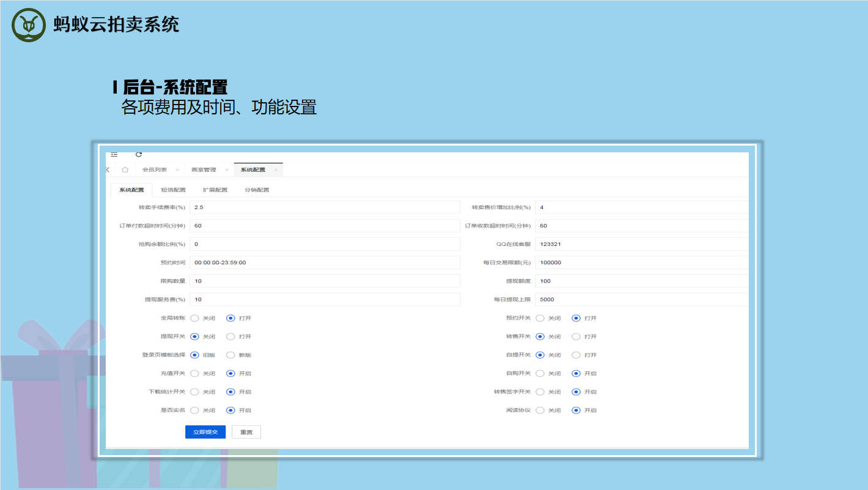Click the refresh page icon

point(139,155)
